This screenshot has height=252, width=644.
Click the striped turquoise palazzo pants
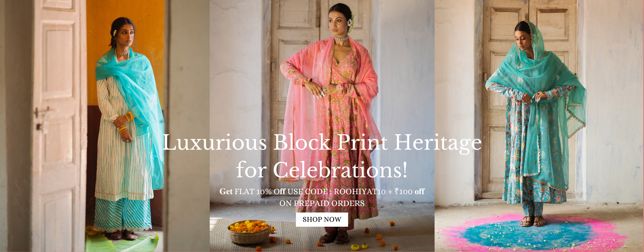pos(122,214)
